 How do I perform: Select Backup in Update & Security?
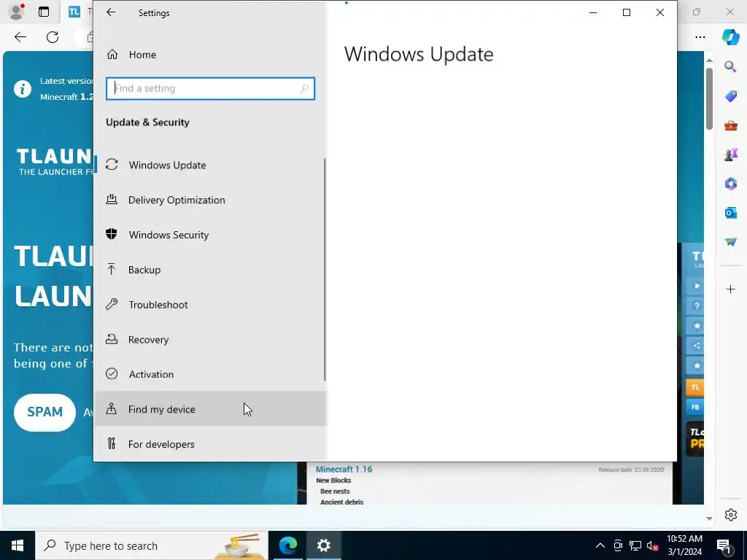210,270
